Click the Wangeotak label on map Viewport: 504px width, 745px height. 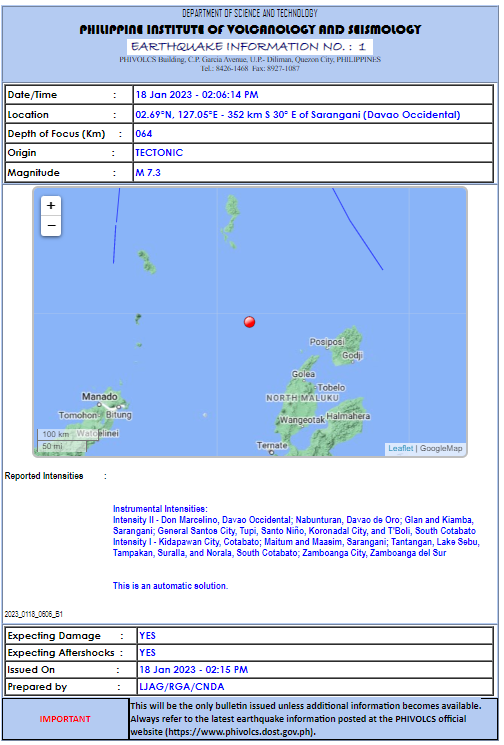pyautogui.click(x=302, y=420)
